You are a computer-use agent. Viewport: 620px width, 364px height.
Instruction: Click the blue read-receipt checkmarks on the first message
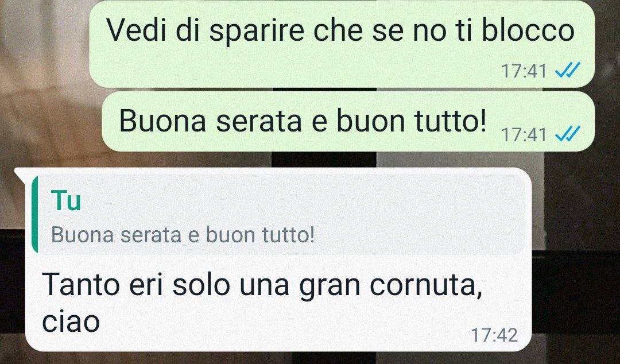[x=568, y=71]
